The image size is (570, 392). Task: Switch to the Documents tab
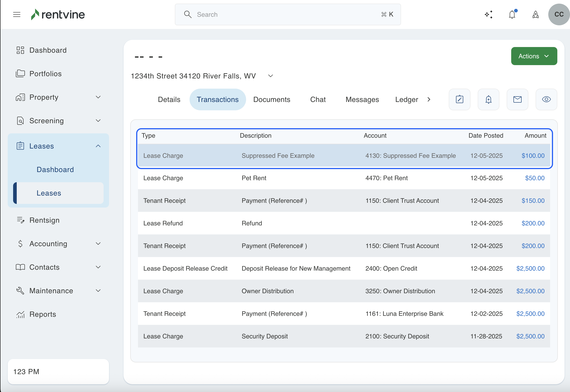tap(272, 99)
